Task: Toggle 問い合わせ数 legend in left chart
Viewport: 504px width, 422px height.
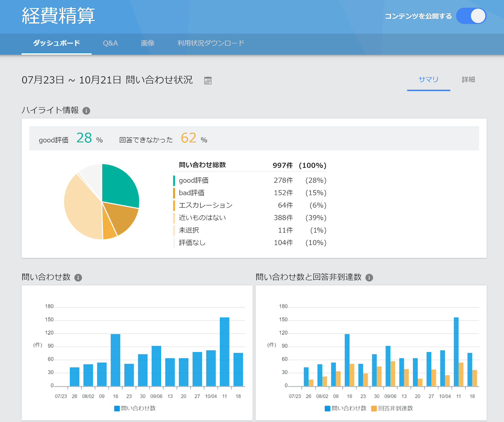Action: coord(135,408)
